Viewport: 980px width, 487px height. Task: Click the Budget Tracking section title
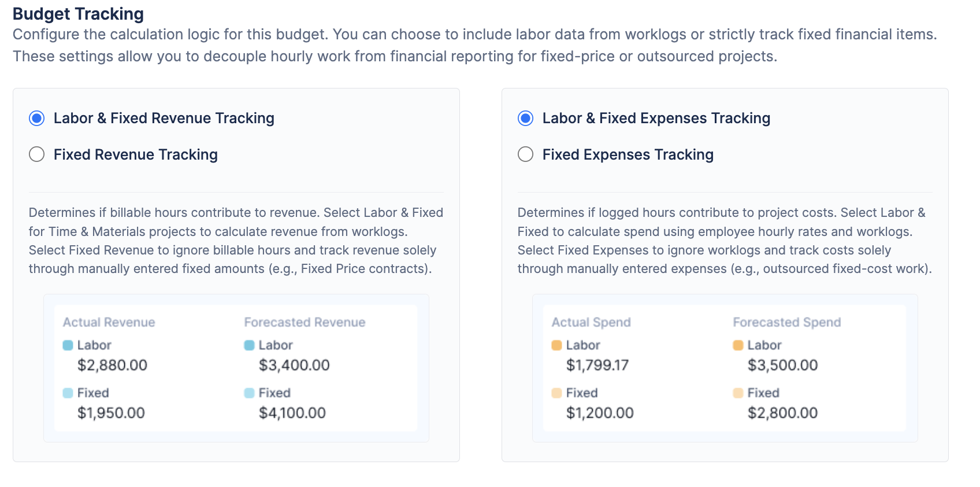78,14
